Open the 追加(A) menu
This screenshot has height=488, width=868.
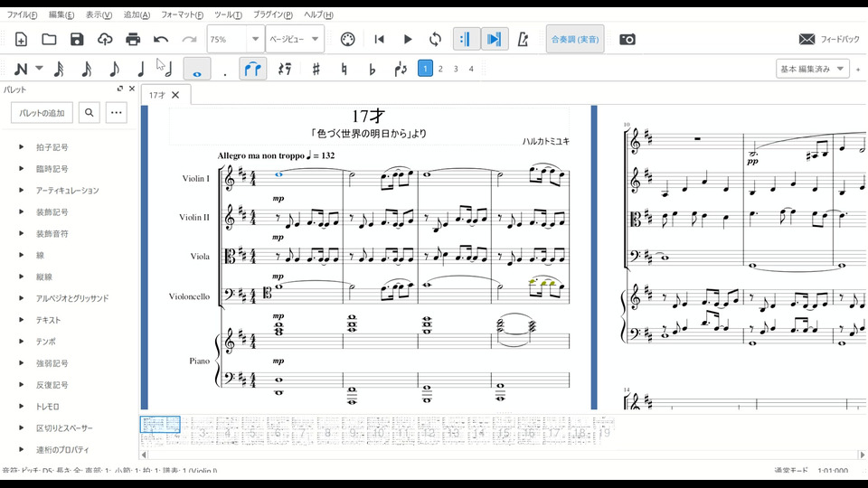(137, 15)
